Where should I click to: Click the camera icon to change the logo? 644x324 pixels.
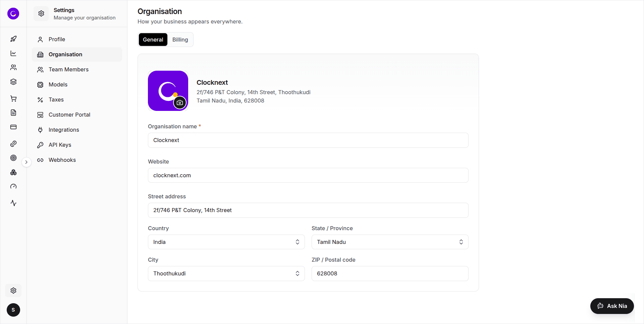pos(180,103)
